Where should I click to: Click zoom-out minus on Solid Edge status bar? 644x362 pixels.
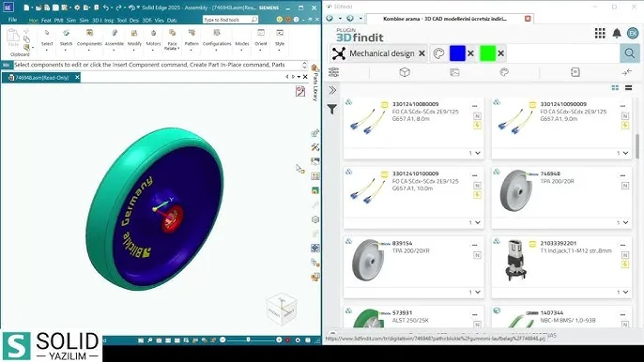pyautogui.click(x=222, y=340)
